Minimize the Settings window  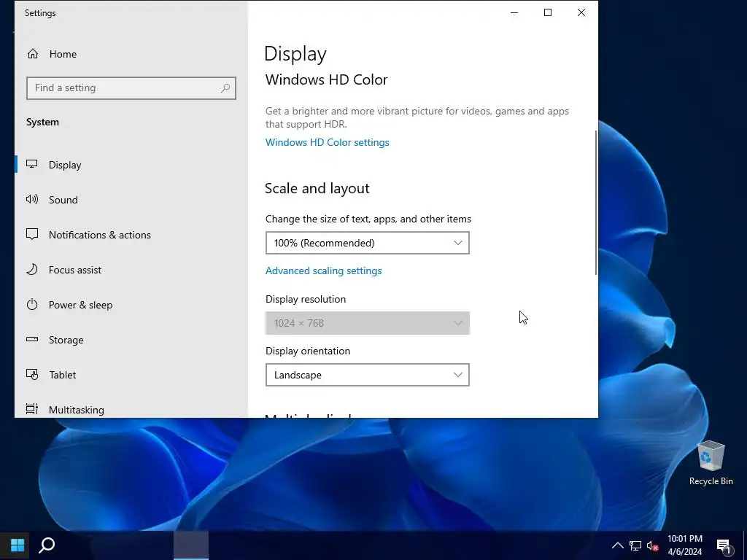514,13
